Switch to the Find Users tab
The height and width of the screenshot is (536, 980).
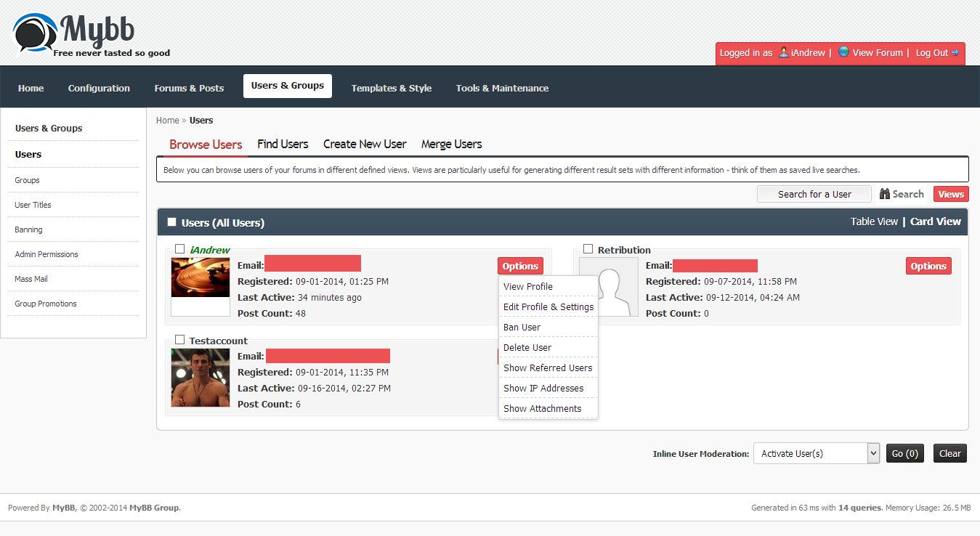pos(283,144)
